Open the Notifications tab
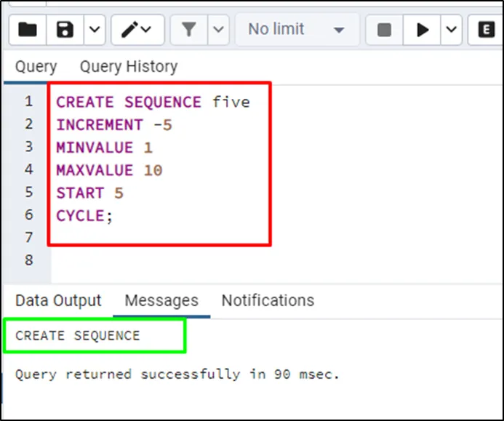This screenshot has height=421, width=504. 268,300
